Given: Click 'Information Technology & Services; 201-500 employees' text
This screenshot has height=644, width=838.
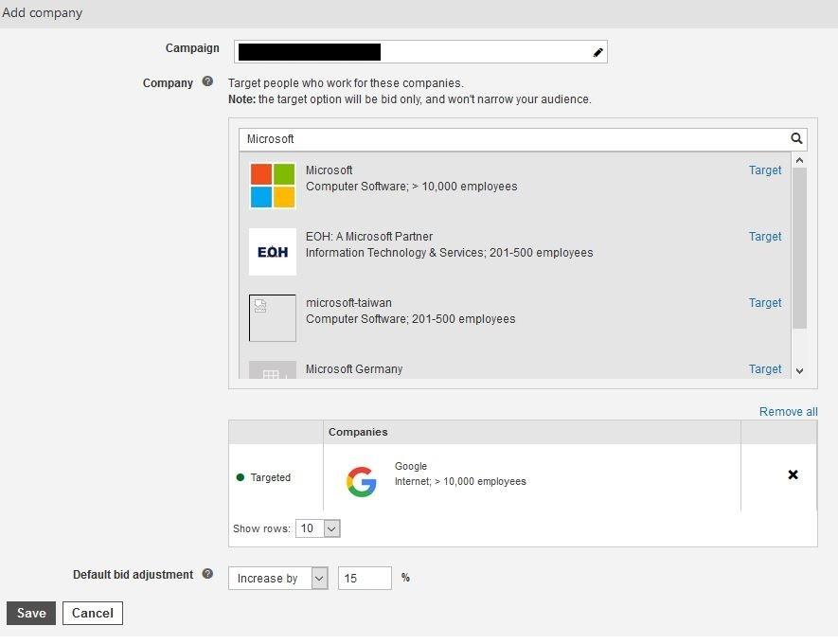Looking at the screenshot, I should coord(450,253).
